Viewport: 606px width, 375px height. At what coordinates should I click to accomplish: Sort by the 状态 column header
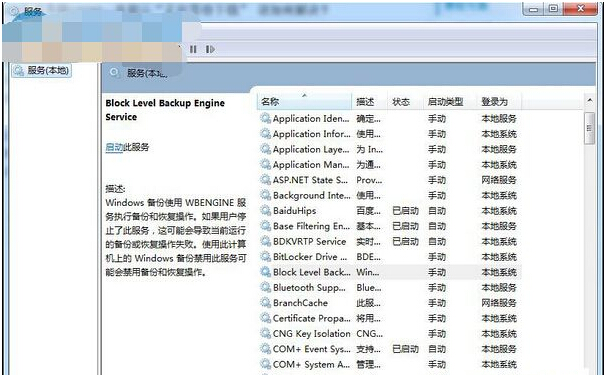405,102
